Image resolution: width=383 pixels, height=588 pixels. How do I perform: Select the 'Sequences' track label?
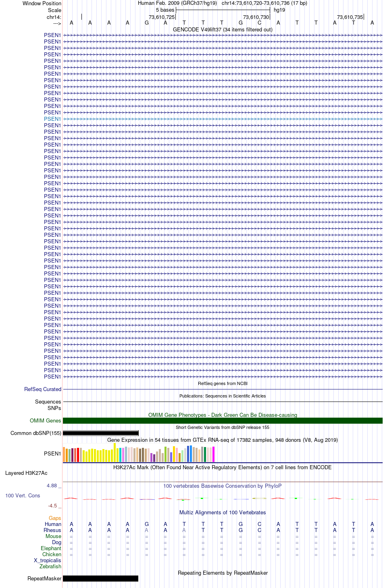coord(48,402)
